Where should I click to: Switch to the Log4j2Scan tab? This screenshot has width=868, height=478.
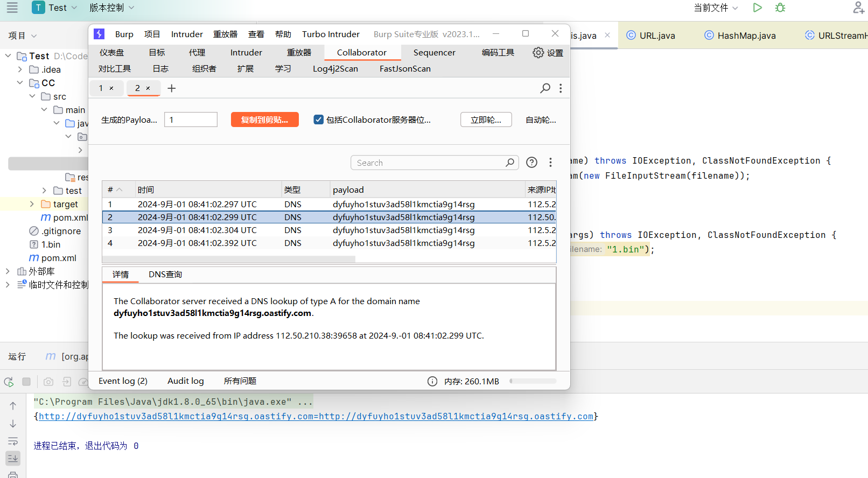(335, 68)
